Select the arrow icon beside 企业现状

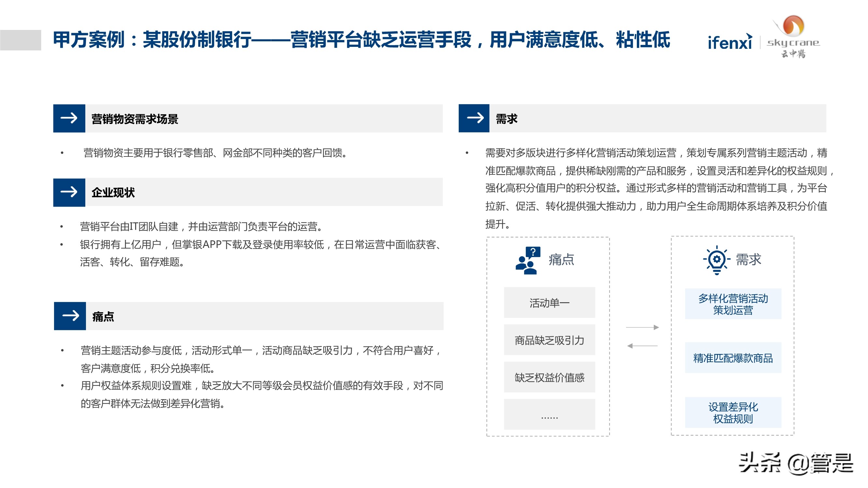click(x=69, y=193)
